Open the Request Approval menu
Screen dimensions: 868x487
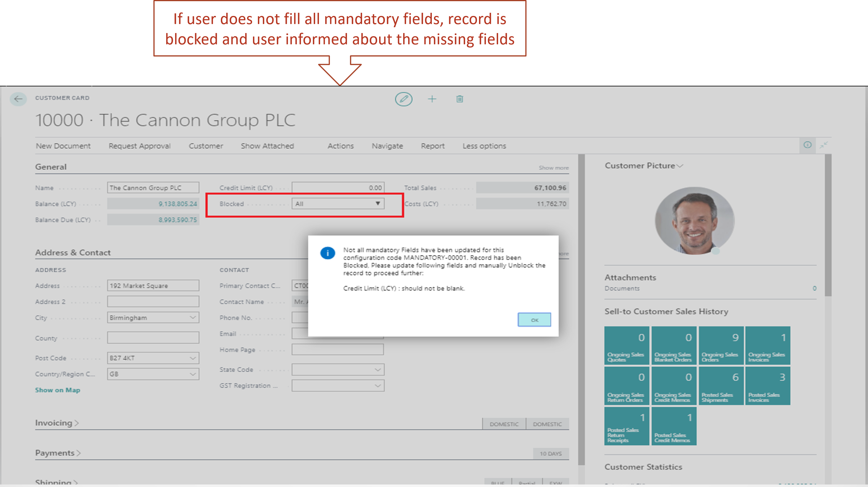coord(140,146)
